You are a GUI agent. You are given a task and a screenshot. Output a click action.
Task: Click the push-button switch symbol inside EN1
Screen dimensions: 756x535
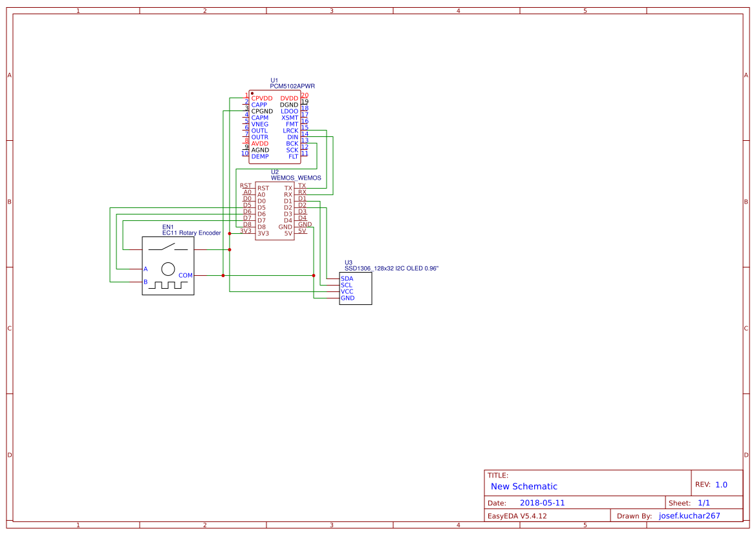(168, 246)
